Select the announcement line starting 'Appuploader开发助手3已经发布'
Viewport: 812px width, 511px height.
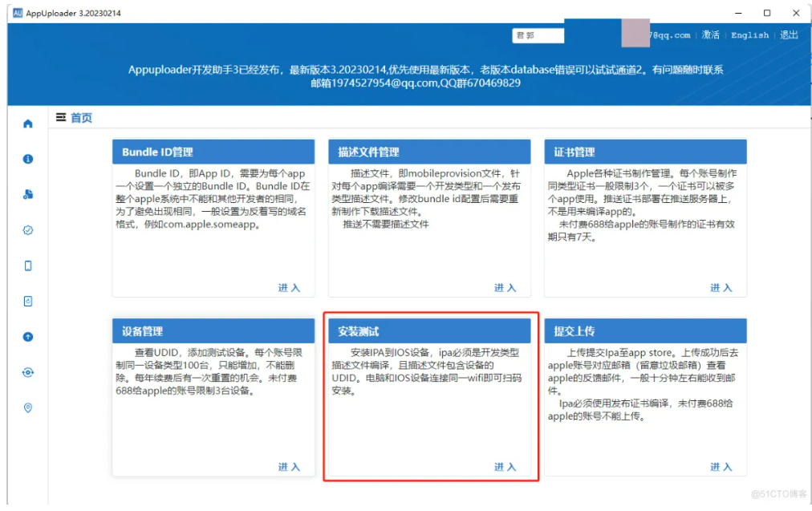pos(425,69)
